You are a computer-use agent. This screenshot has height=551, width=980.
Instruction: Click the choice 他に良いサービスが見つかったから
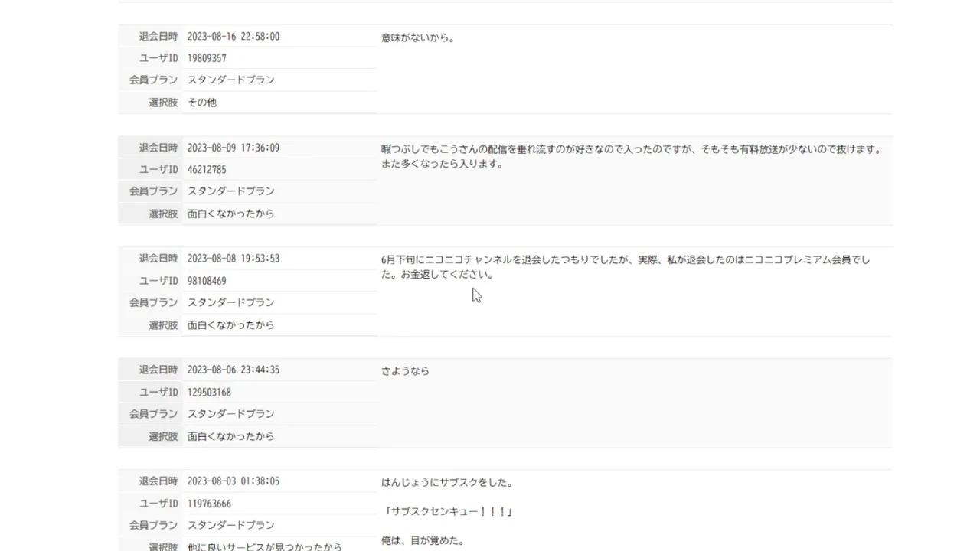coord(265,546)
